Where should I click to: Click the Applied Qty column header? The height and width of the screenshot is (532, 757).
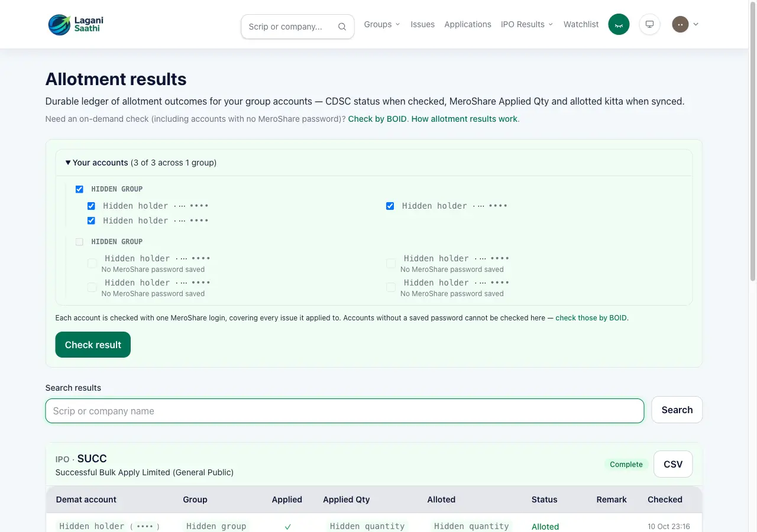347,499
